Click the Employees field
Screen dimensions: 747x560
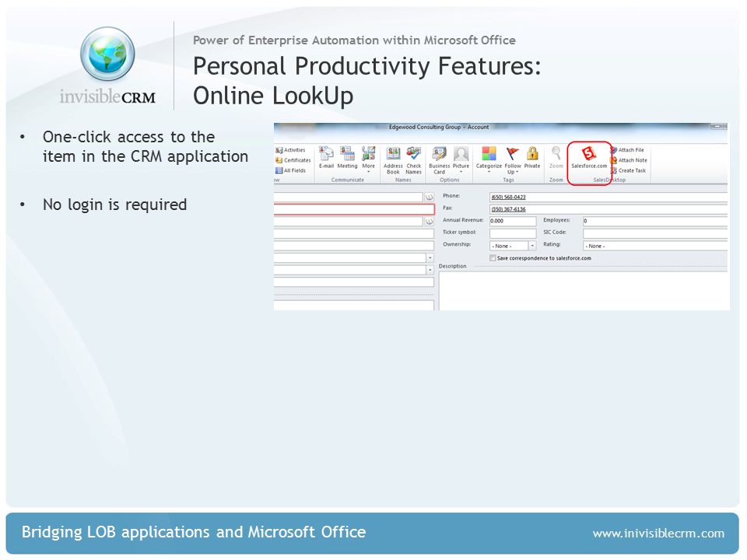(655, 221)
